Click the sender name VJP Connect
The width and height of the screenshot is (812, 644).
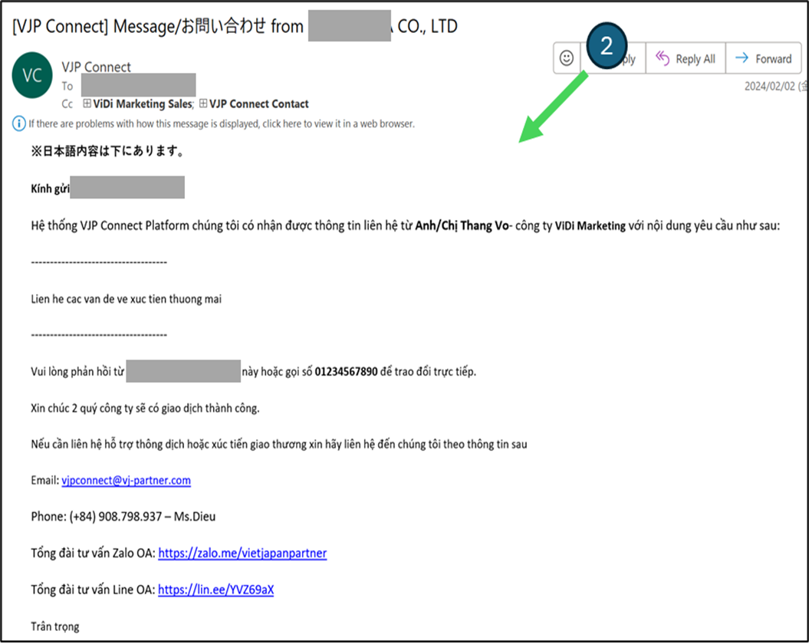click(96, 67)
